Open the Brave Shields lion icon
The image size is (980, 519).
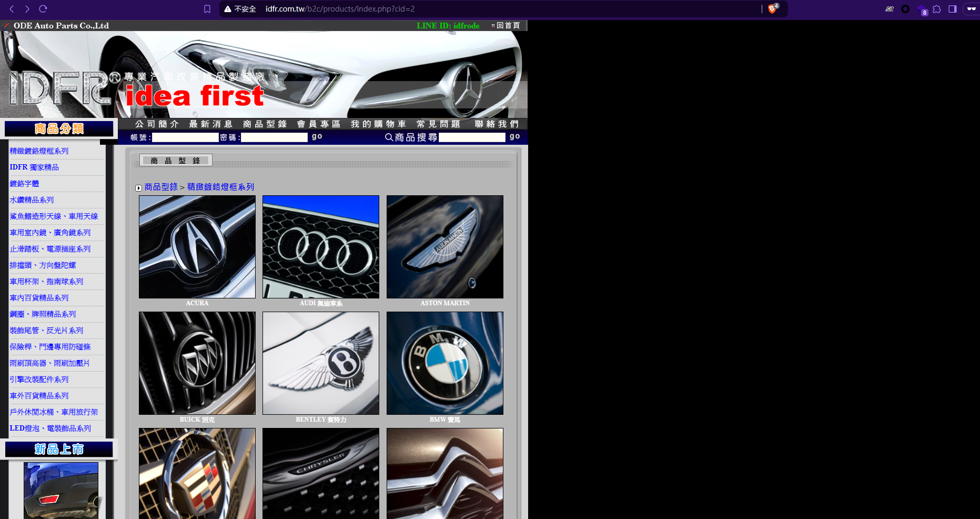coord(773,8)
